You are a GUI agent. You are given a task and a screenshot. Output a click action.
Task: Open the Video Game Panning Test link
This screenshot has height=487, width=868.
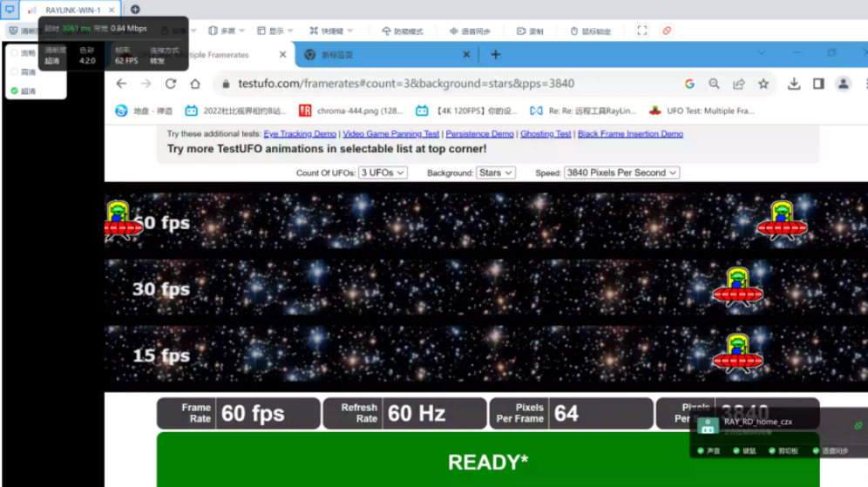pyautogui.click(x=390, y=134)
